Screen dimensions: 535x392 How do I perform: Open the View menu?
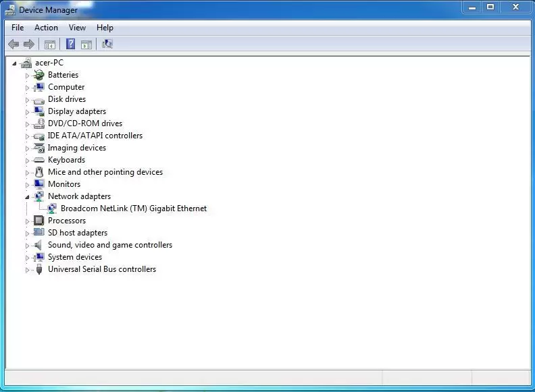(77, 28)
